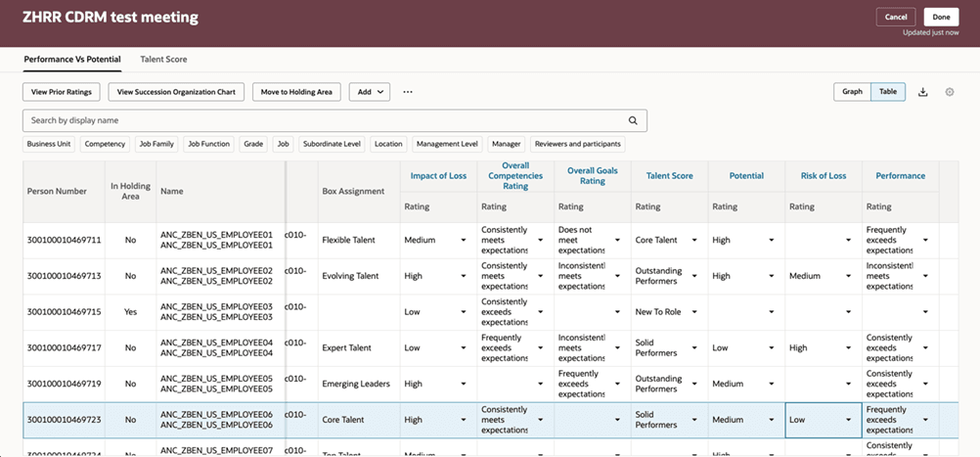The height and width of the screenshot is (457, 980).
Task: Open Talent Score dropdown showing New To Role
Action: click(x=693, y=312)
